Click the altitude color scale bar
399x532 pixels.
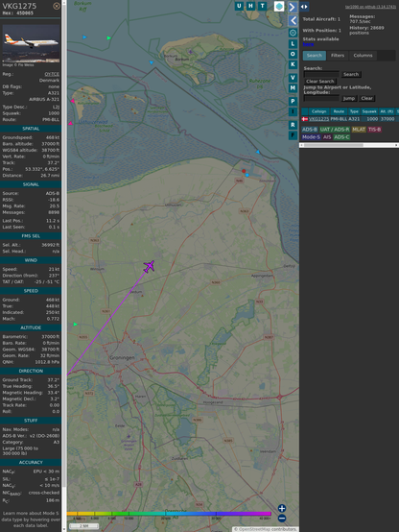[x=169, y=514]
